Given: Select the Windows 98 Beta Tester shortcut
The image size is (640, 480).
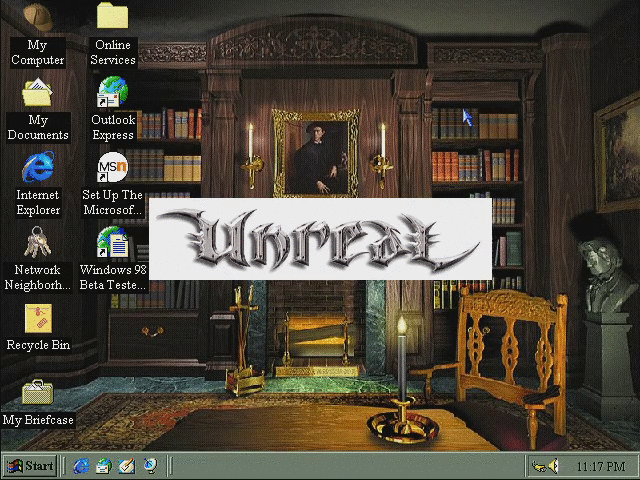Looking at the screenshot, I should 112,242.
